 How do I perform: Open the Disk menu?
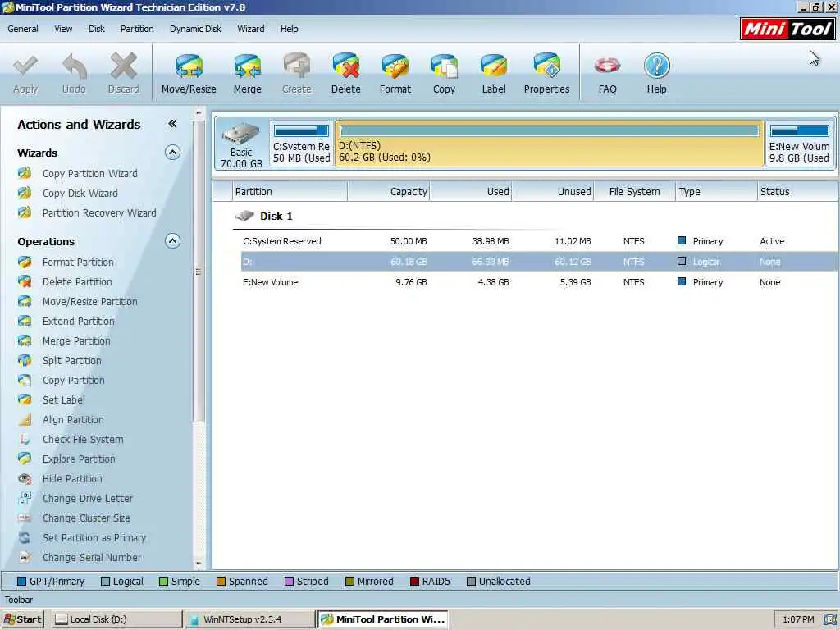pyautogui.click(x=97, y=29)
